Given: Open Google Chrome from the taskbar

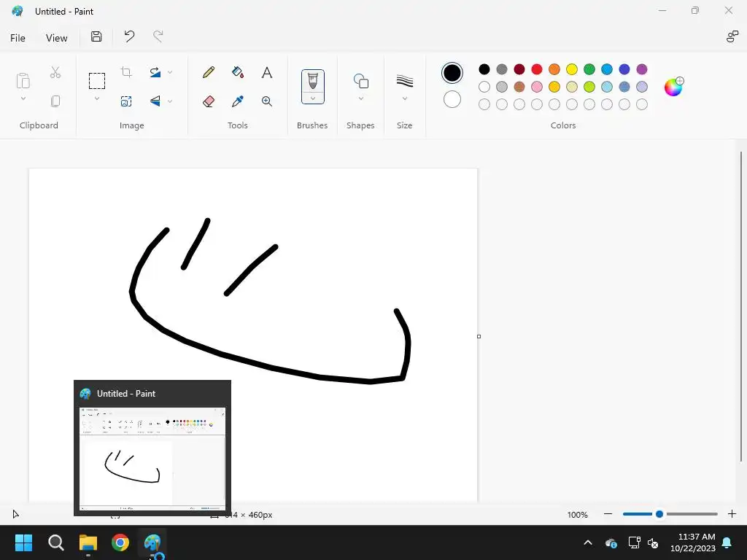Looking at the screenshot, I should coord(120,542).
